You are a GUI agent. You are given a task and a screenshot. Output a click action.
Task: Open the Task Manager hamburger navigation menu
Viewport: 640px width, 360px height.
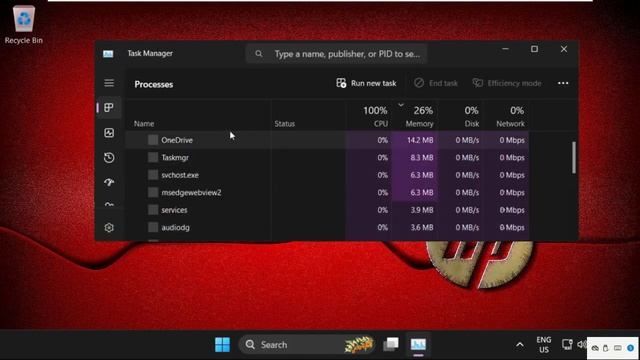tap(109, 83)
